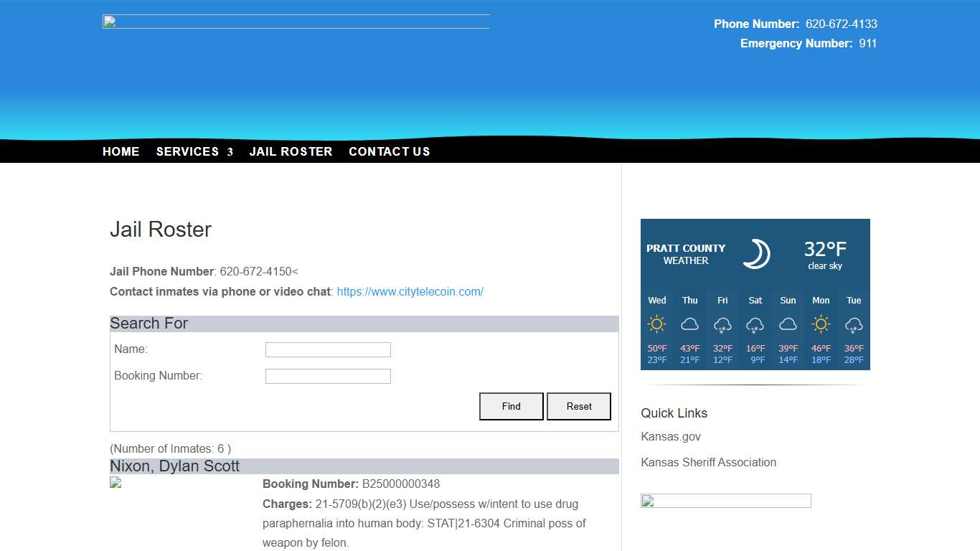Viewport: 980px width, 551px height.
Task: Click the crescent moon weather icon
Action: tap(756, 254)
